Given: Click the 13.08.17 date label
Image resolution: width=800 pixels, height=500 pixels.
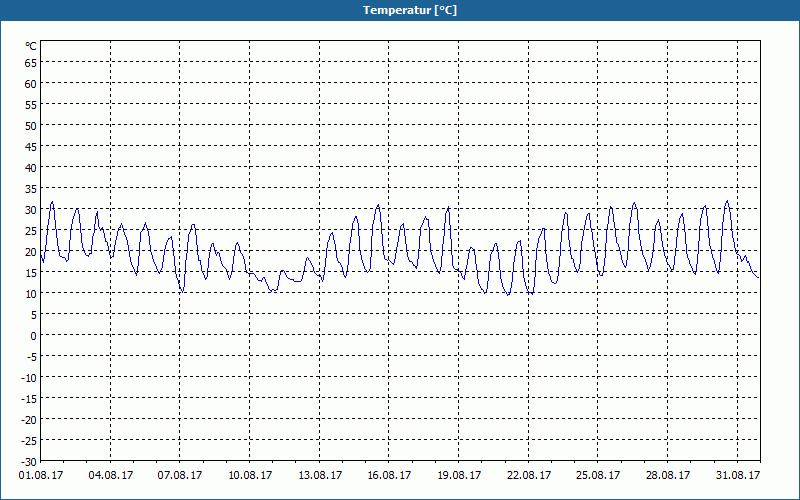Looking at the screenshot, I should 320,476.
